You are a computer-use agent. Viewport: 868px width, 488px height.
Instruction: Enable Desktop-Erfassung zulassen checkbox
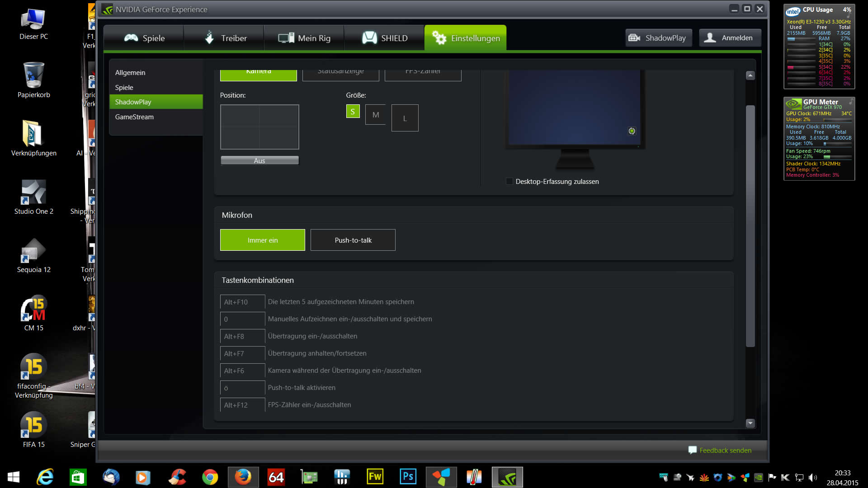pos(509,181)
